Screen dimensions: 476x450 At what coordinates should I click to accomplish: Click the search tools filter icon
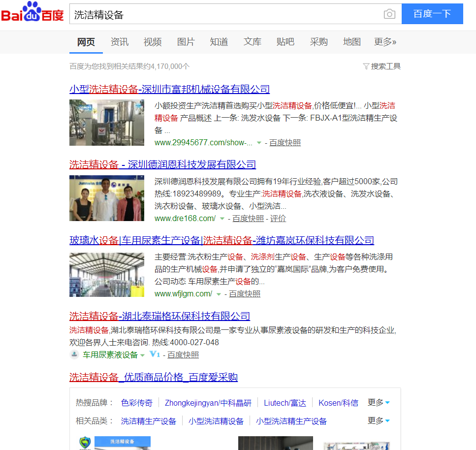click(366, 66)
